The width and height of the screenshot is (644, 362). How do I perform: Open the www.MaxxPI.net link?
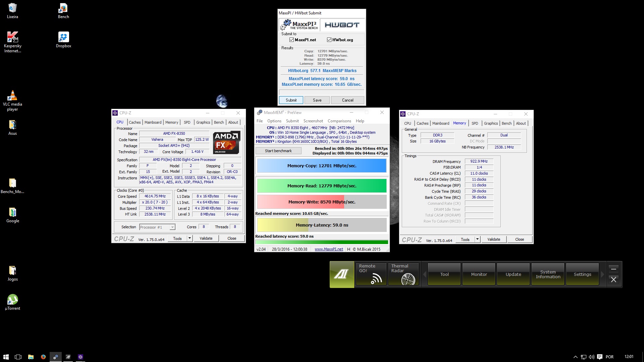tap(329, 249)
